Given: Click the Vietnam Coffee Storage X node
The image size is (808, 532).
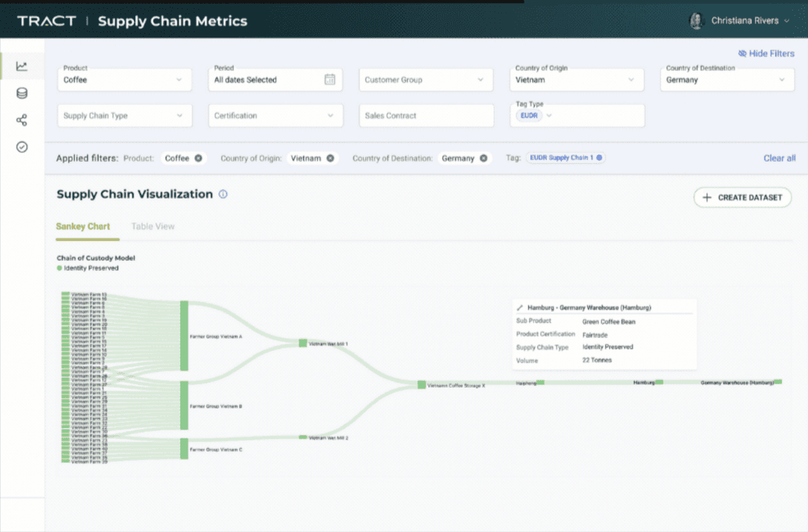Looking at the screenshot, I should pyautogui.click(x=421, y=385).
